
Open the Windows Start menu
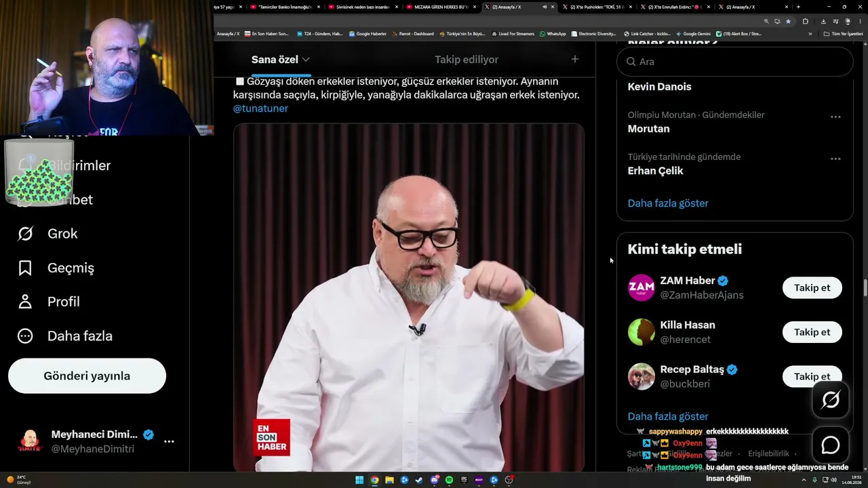[x=359, y=480]
